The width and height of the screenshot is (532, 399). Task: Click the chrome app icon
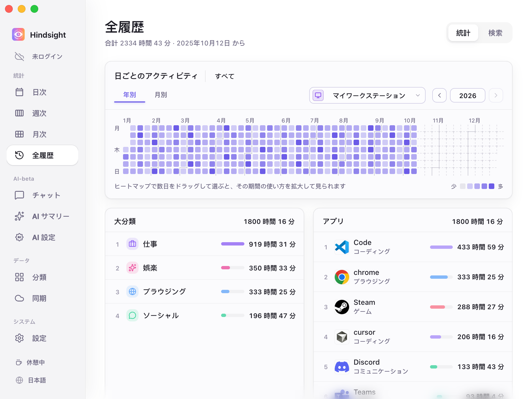[342, 277]
